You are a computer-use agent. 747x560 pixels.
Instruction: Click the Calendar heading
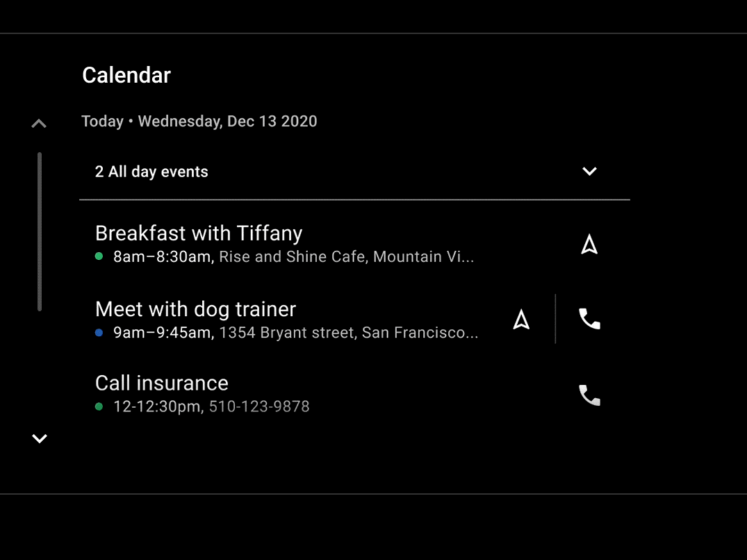click(126, 75)
